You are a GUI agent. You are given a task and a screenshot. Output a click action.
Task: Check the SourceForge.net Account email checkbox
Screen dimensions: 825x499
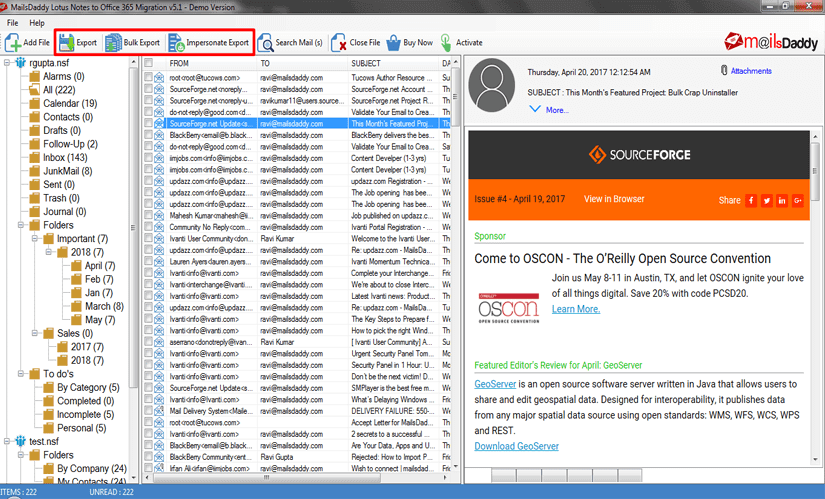pyautogui.click(x=148, y=89)
